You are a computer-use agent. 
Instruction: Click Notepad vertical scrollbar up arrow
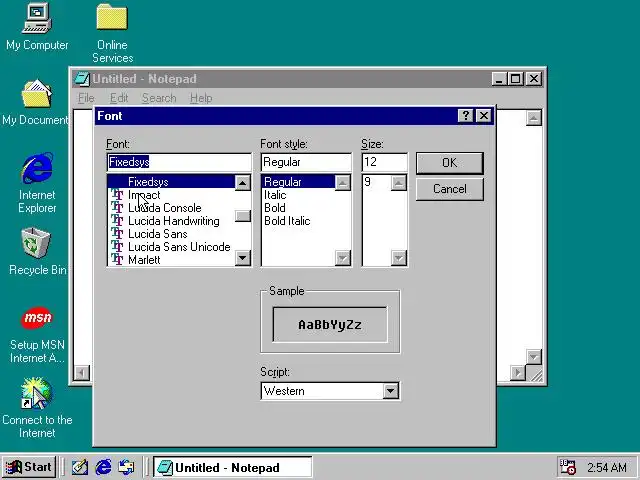(x=533, y=118)
